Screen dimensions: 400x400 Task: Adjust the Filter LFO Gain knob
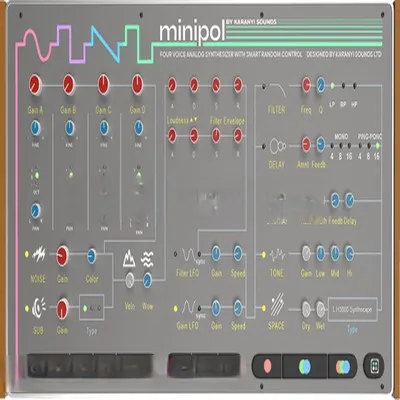(216, 253)
